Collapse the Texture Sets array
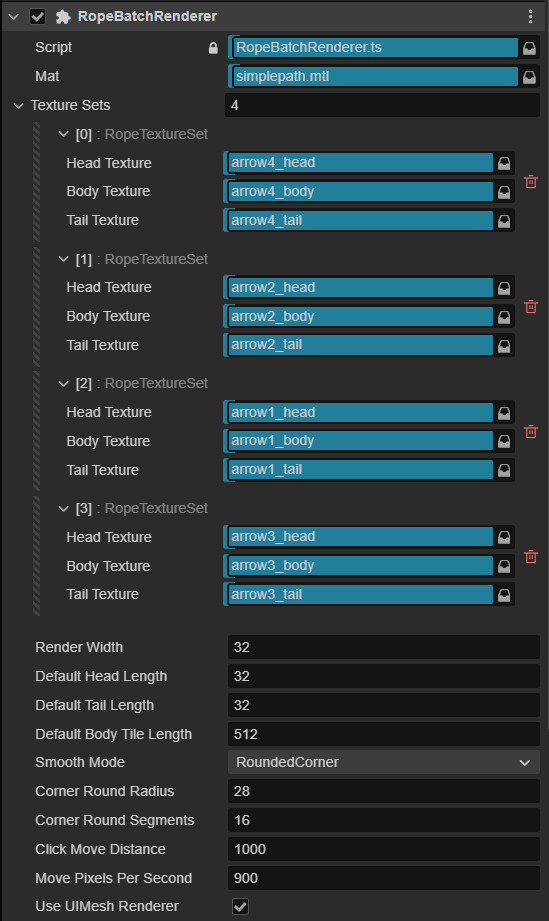The width and height of the screenshot is (549, 921). [19, 106]
